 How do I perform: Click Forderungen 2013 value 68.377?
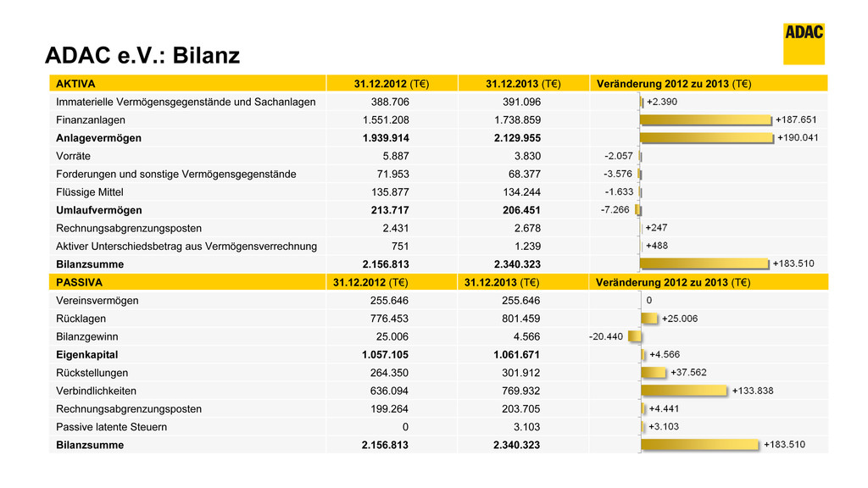click(x=525, y=175)
